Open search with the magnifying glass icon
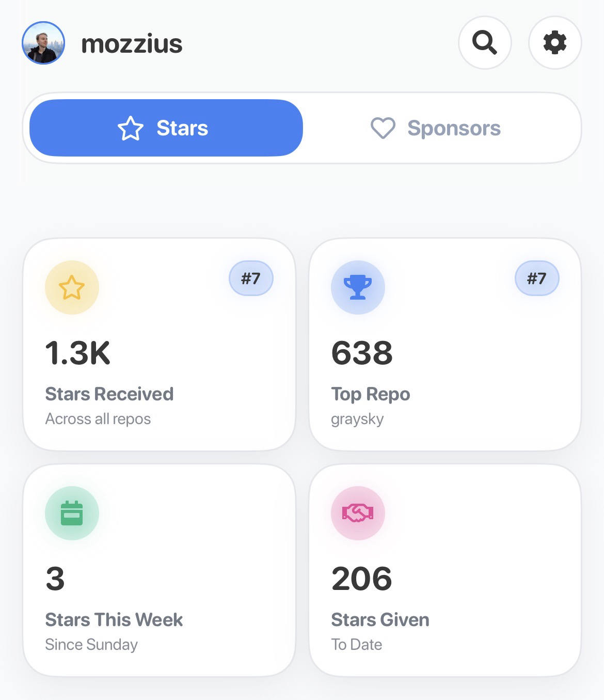 pos(484,42)
